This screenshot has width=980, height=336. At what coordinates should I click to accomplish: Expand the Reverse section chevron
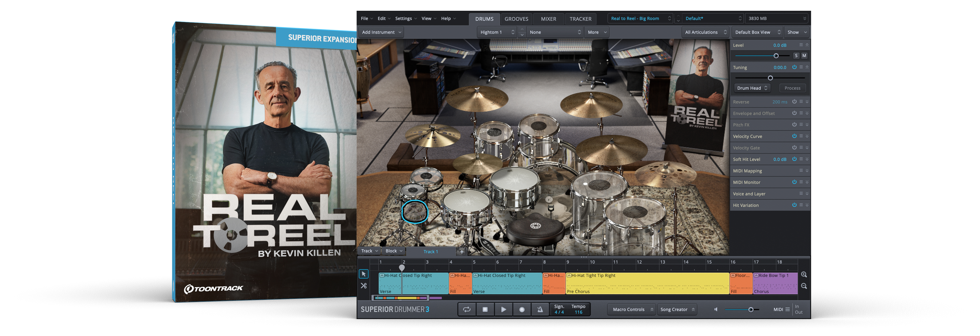pos(807,102)
